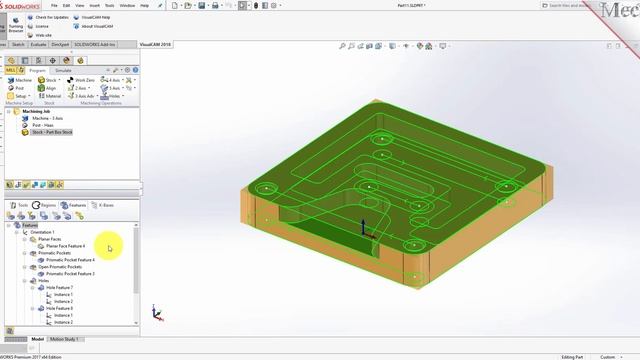The height and width of the screenshot is (360, 640).
Task: Select the VisualCAM 2018 tab
Action: 155,44
